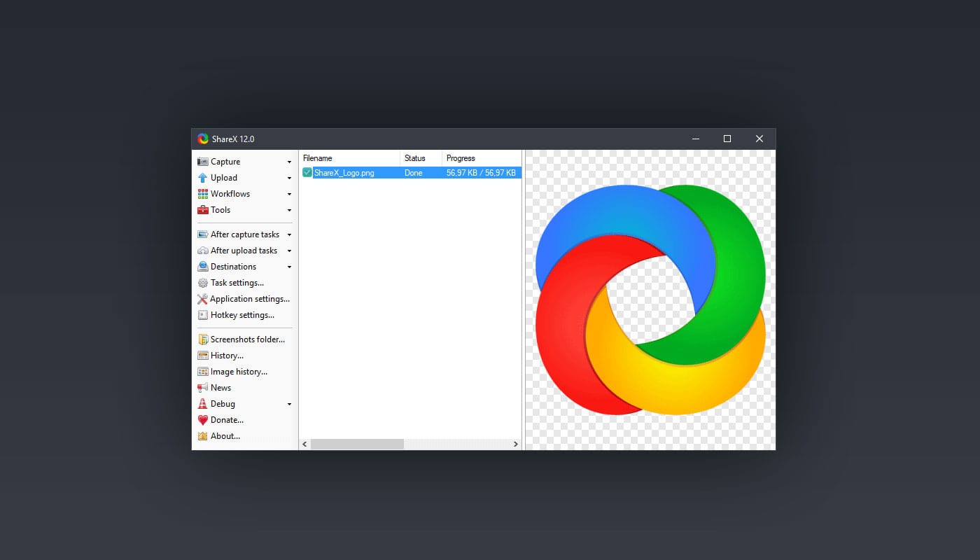Open After upload tasks menu
Image resolution: width=980 pixels, height=560 pixels.
click(245, 251)
